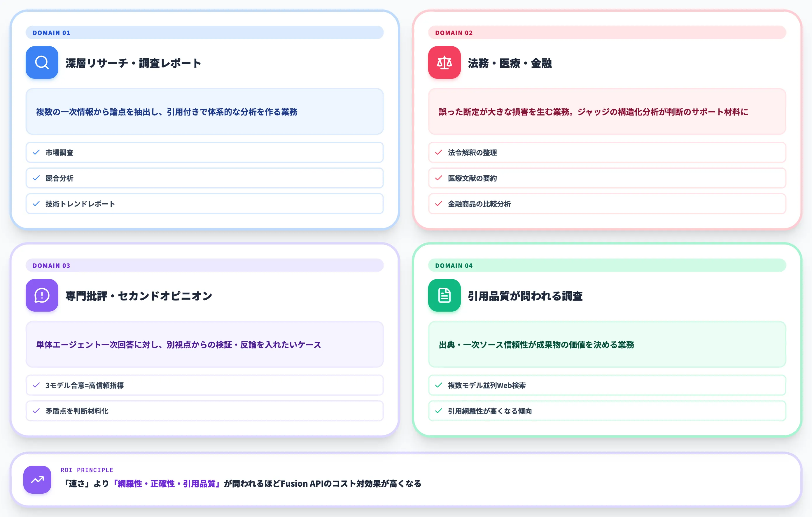This screenshot has width=812, height=517.
Task: Click the heading 深層リサーチ・調査レポート
Action: coord(133,63)
